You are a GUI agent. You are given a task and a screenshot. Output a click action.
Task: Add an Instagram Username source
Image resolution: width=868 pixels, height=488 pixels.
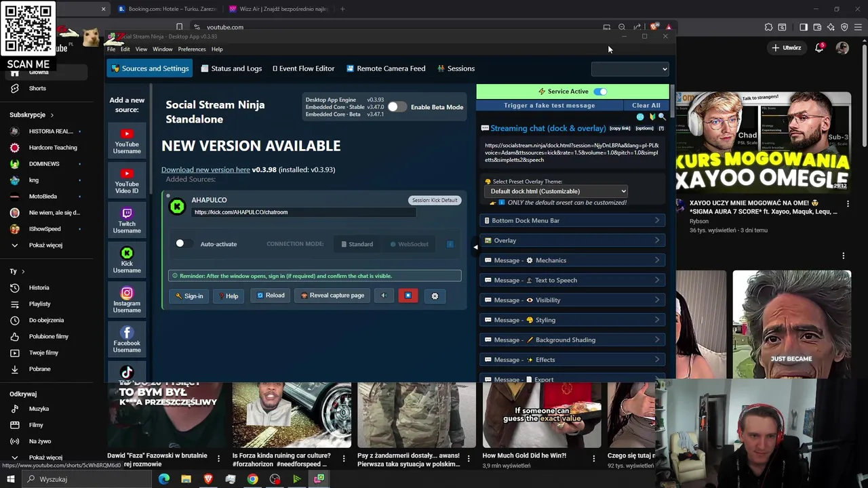click(127, 300)
